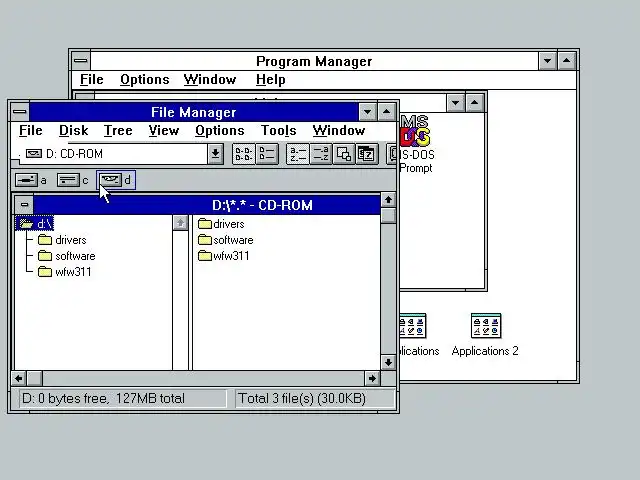Click tree pane scroll up arrow

tap(180, 223)
